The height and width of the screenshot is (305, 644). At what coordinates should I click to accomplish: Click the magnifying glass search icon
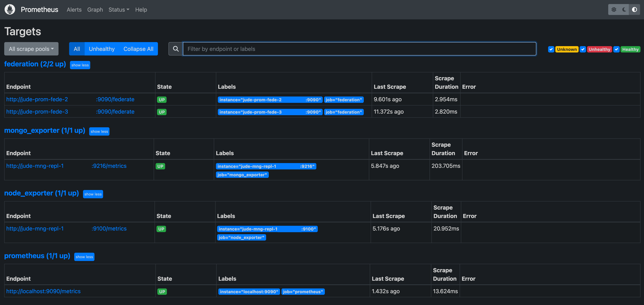point(176,49)
